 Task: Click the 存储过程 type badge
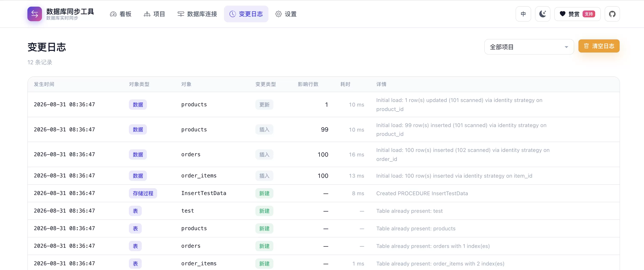point(143,193)
